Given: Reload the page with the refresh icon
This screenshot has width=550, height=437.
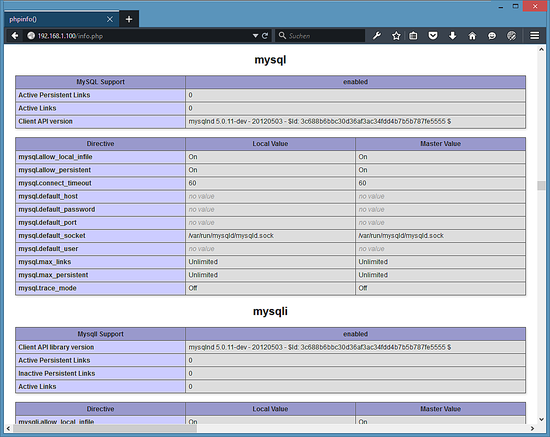Looking at the screenshot, I should pyautogui.click(x=265, y=35).
